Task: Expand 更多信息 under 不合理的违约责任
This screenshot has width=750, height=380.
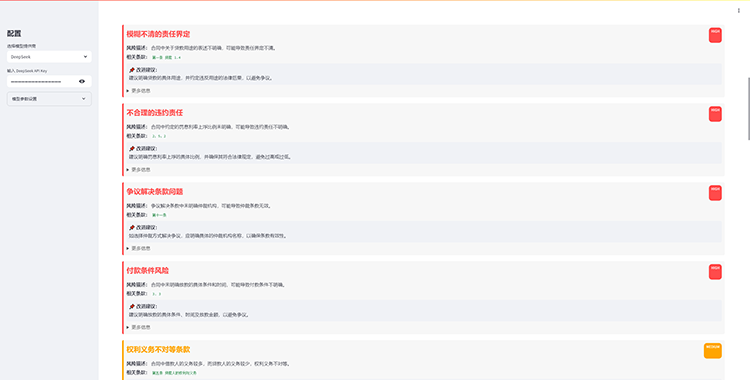Action: pos(139,169)
